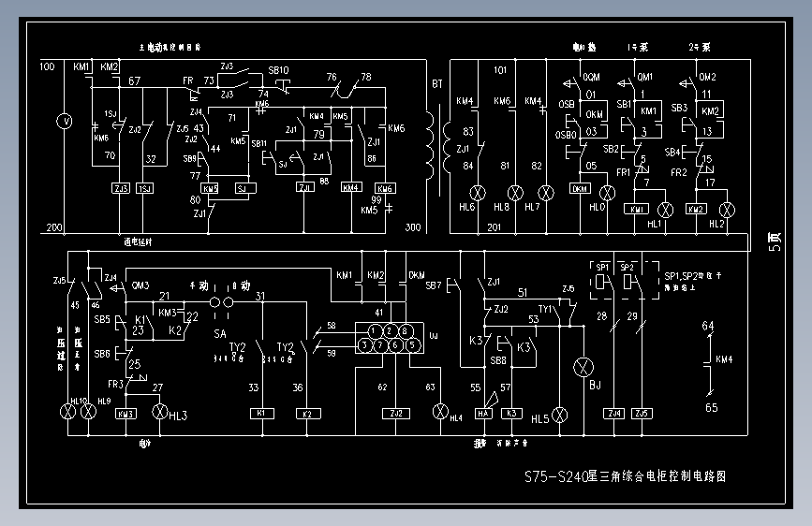Image resolution: width=812 pixels, height=526 pixels.
Task: Select the HL3 lamp label
Action: (178, 416)
